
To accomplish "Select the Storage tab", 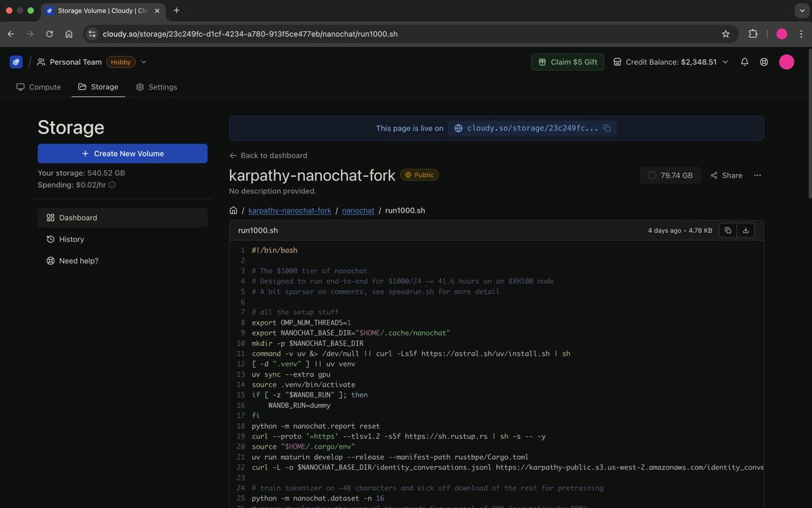I will coord(98,87).
